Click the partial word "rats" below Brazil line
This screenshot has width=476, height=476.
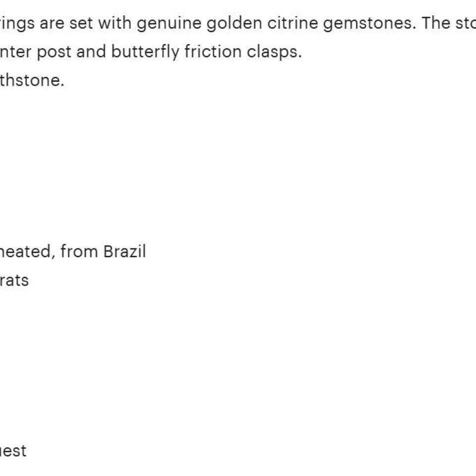tap(14, 280)
